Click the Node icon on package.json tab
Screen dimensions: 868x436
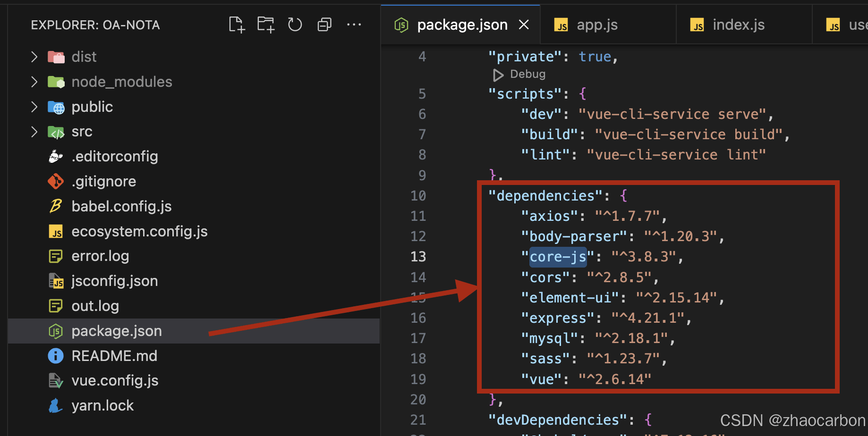[x=401, y=25]
